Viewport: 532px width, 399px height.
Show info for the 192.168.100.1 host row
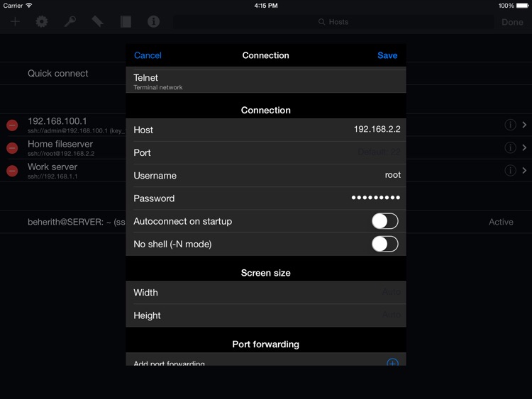pyautogui.click(x=510, y=125)
